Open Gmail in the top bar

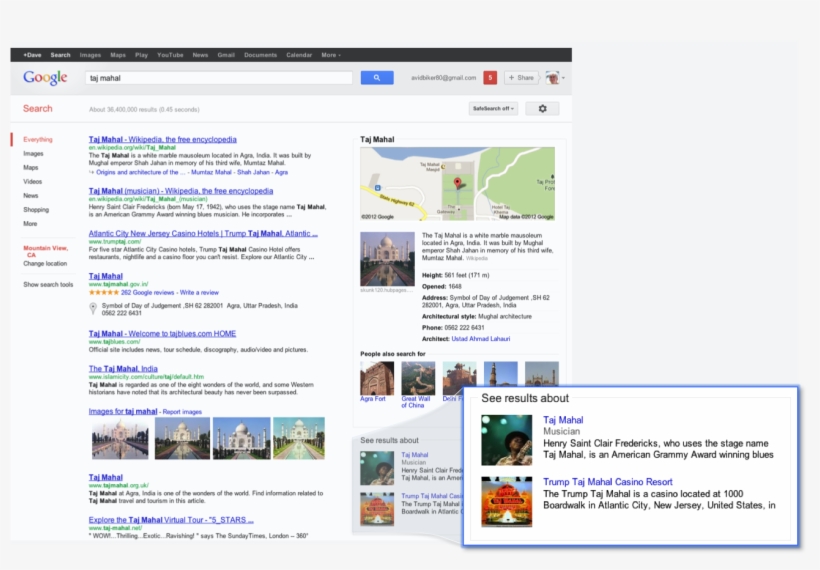tap(226, 55)
